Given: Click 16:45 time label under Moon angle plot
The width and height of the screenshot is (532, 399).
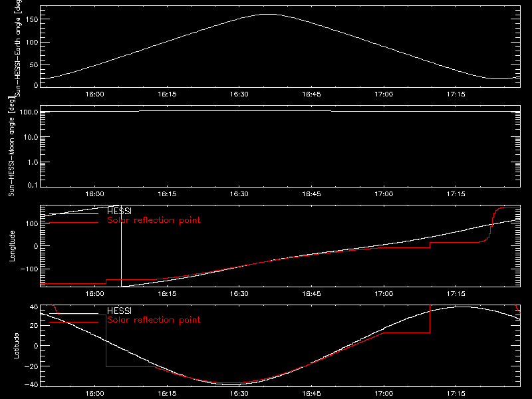Looking at the screenshot, I should point(311,194).
